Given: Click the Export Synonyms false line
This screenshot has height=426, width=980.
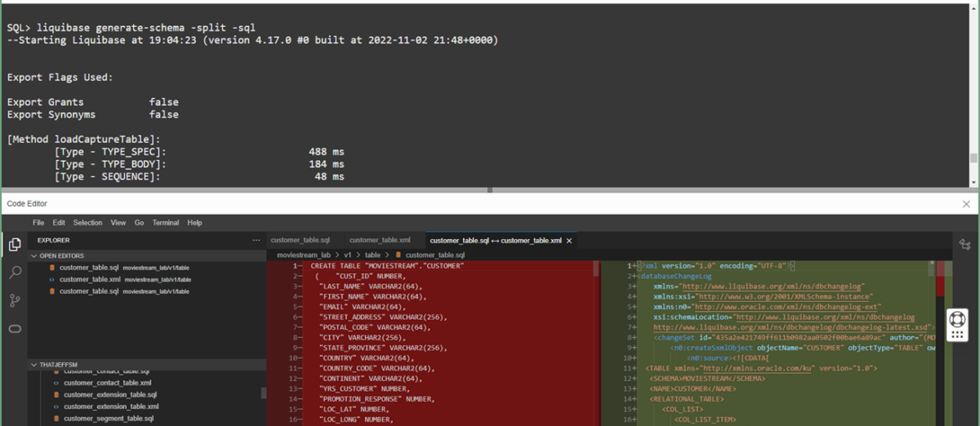Looking at the screenshot, I should click(92, 115).
